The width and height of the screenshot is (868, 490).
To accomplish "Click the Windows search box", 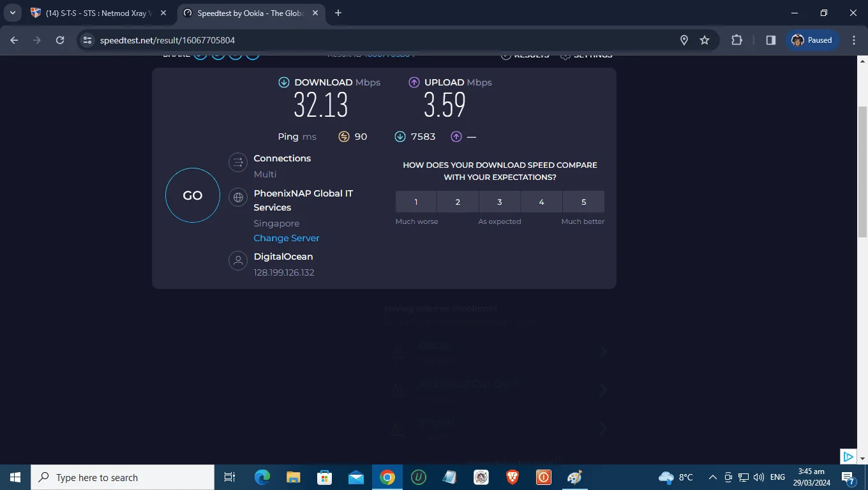I will (x=123, y=477).
